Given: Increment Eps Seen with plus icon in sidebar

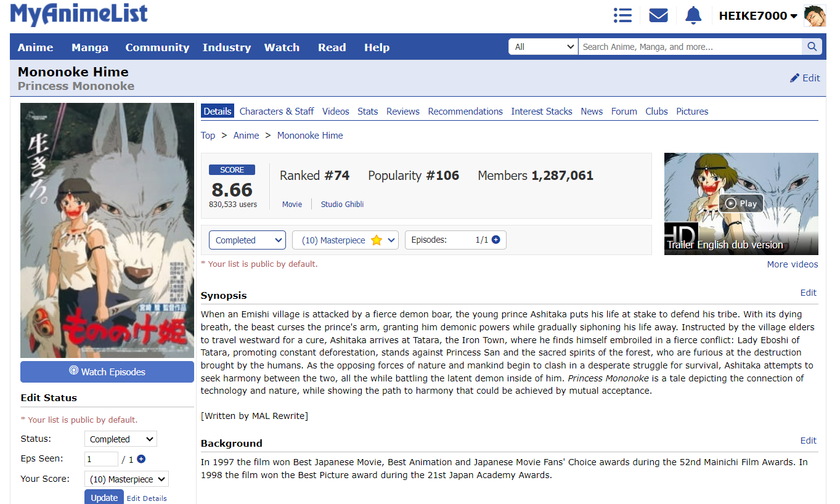Looking at the screenshot, I should (141, 459).
